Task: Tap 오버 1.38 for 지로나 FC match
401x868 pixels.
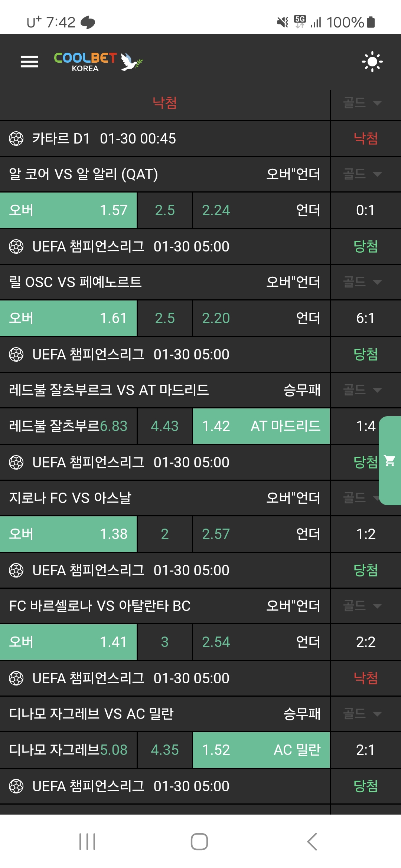Action: (x=68, y=534)
